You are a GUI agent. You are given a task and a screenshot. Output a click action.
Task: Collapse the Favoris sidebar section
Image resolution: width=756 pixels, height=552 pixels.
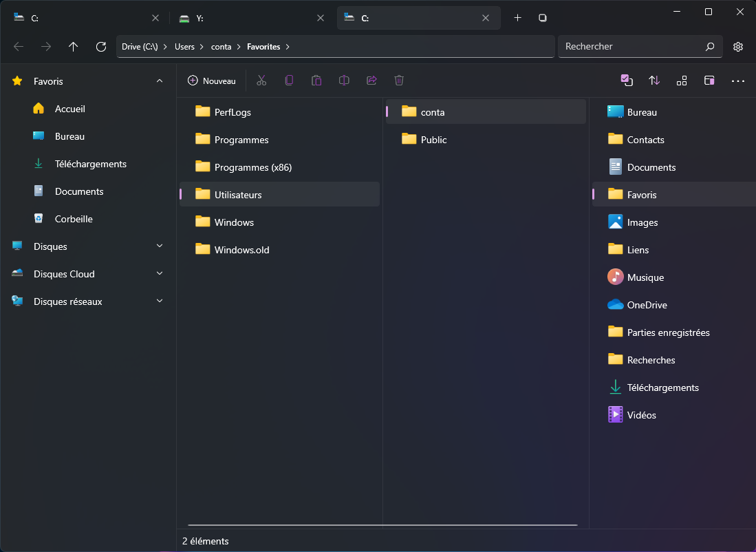pos(160,81)
